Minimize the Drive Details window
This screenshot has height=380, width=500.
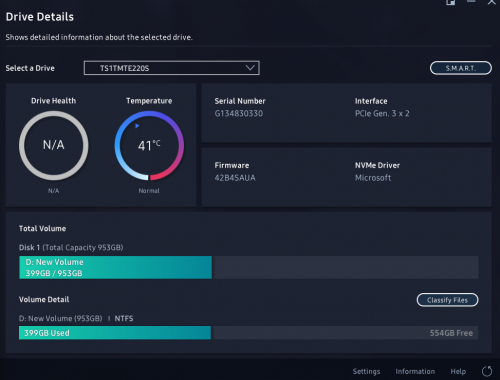[471, 2]
